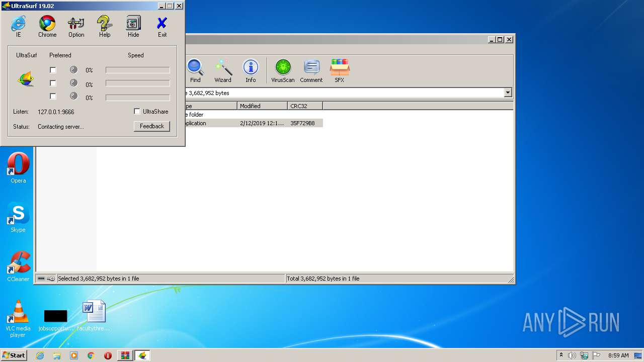Screen dimensions: 644x362
Task: Click the Feedback button
Action: [x=151, y=126]
